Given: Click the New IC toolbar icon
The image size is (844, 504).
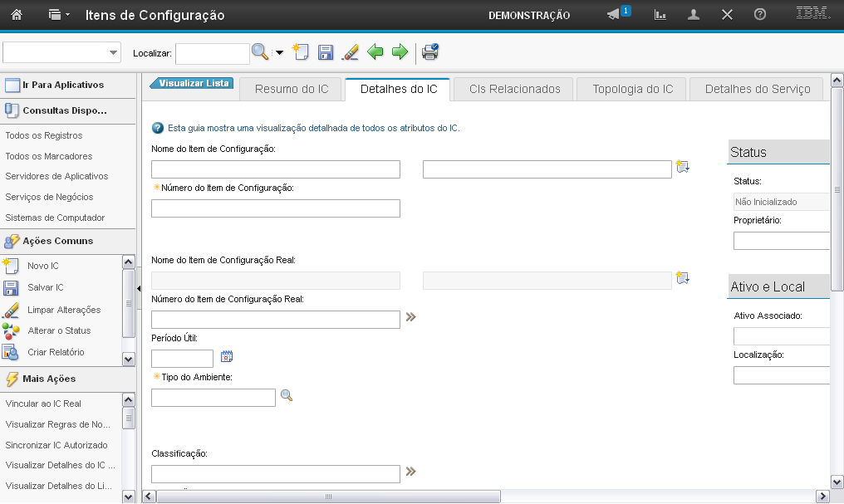Looking at the screenshot, I should pos(301,52).
